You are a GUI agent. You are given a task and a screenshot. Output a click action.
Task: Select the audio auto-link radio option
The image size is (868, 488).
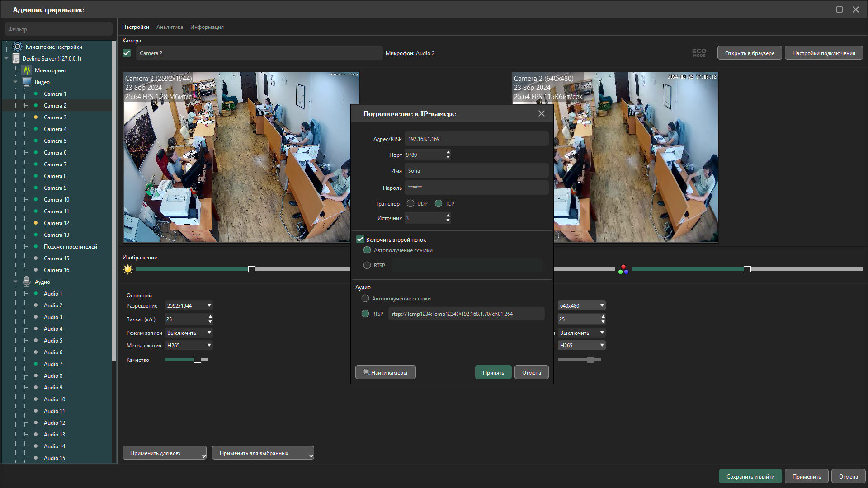[365, 299]
